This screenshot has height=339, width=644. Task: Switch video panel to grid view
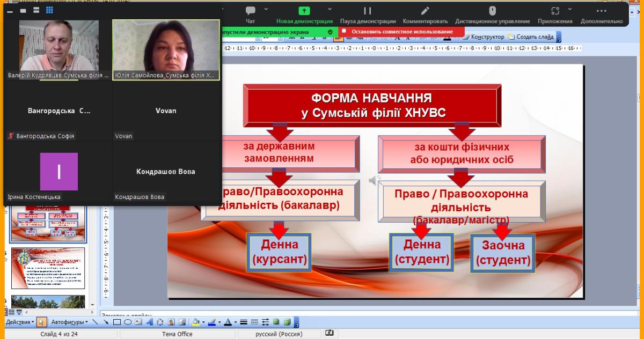coord(49,10)
